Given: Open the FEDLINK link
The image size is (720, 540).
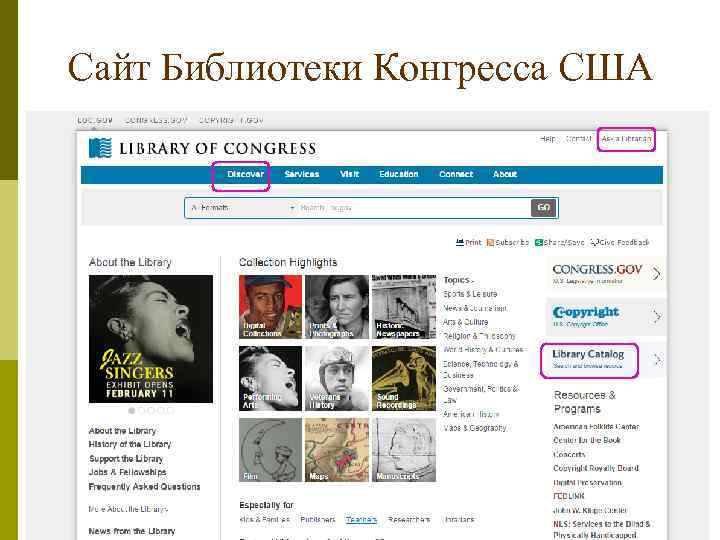Looking at the screenshot, I should (x=569, y=496).
